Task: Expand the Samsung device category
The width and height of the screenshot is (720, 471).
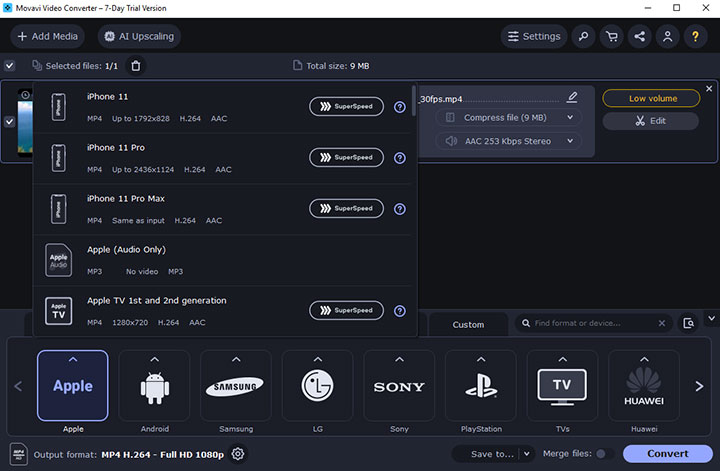Action: pyautogui.click(x=236, y=386)
